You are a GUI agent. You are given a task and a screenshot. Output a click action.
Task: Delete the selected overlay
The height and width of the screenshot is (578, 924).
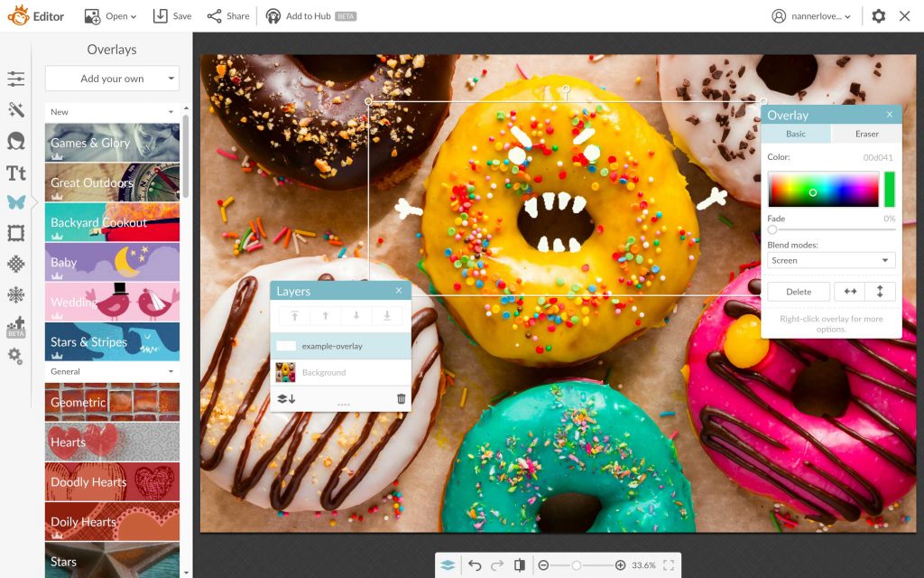click(797, 291)
